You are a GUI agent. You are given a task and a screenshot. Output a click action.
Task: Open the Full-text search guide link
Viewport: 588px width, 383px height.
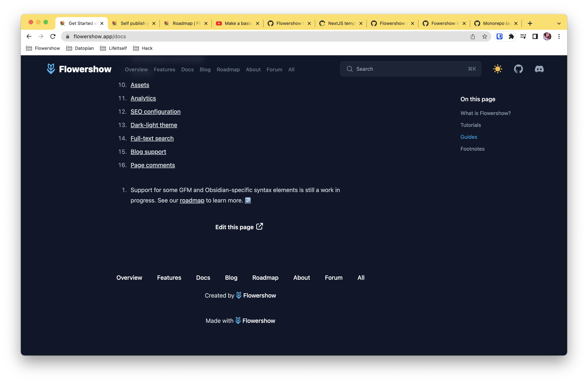tap(152, 138)
